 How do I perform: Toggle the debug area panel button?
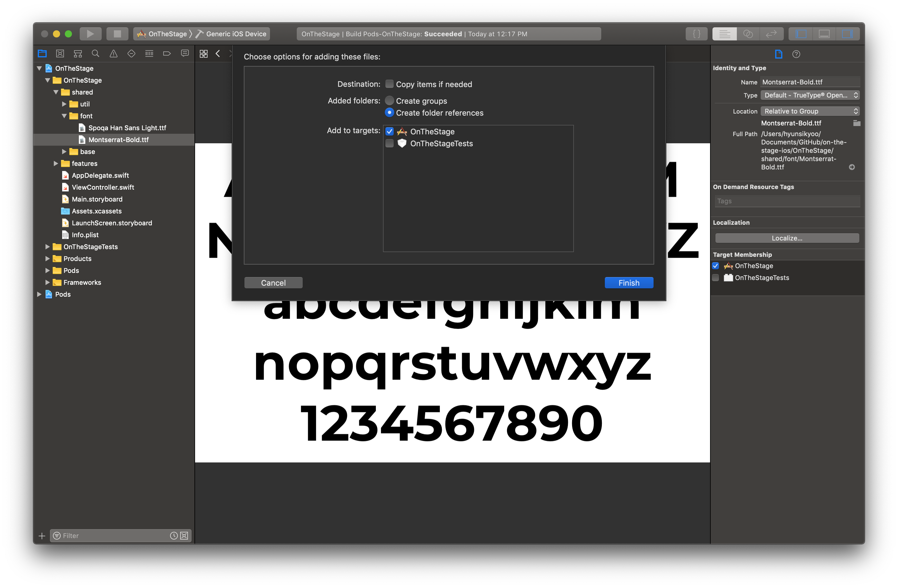[x=824, y=34]
